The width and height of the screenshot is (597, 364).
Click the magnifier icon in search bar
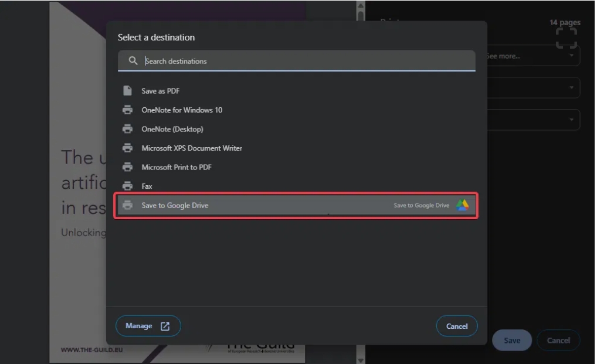[133, 61]
